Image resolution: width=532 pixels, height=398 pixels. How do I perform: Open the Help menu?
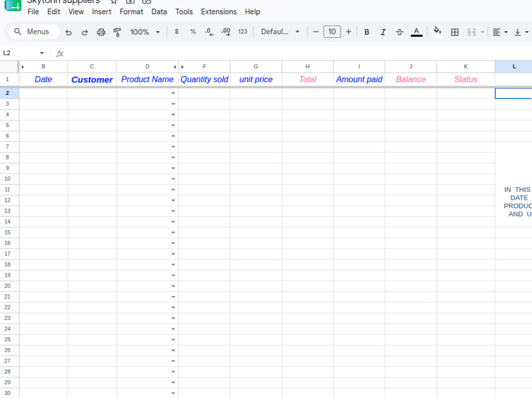pyautogui.click(x=252, y=12)
